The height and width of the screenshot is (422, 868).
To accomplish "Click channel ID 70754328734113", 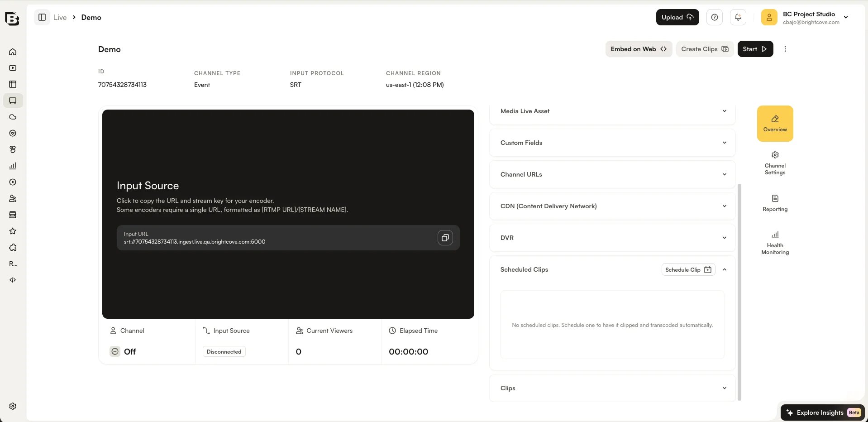I will pyautogui.click(x=122, y=85).
